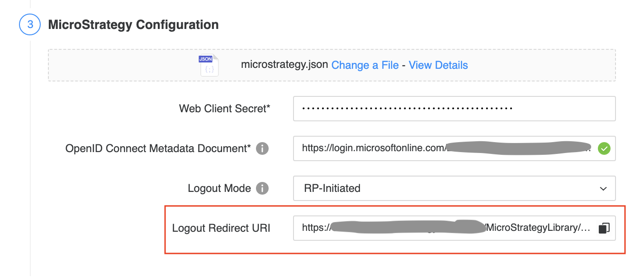Click the Web Client Secret label
This screenshot has height=277, width=644.
click(x=224, y=109)
